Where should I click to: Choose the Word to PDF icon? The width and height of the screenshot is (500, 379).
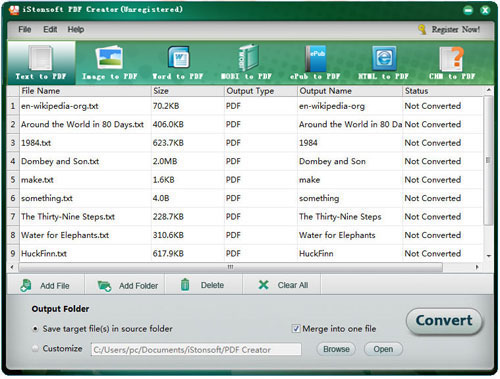click(179, 57)
